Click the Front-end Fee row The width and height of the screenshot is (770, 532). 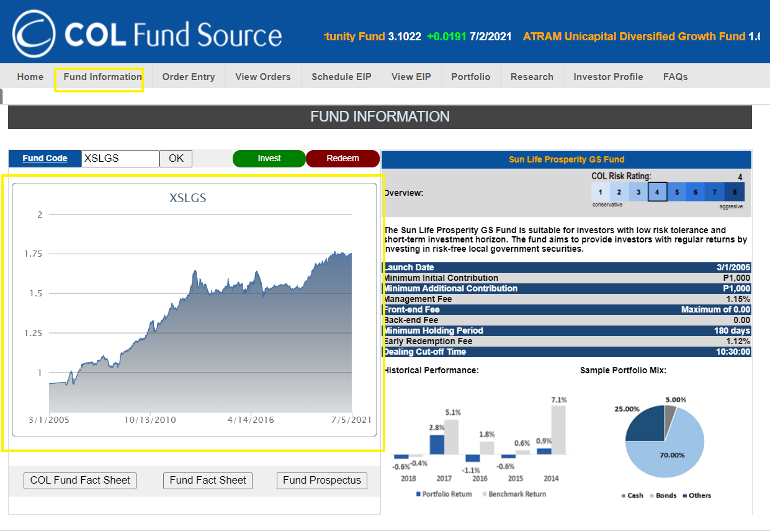(x=566, y=309)
